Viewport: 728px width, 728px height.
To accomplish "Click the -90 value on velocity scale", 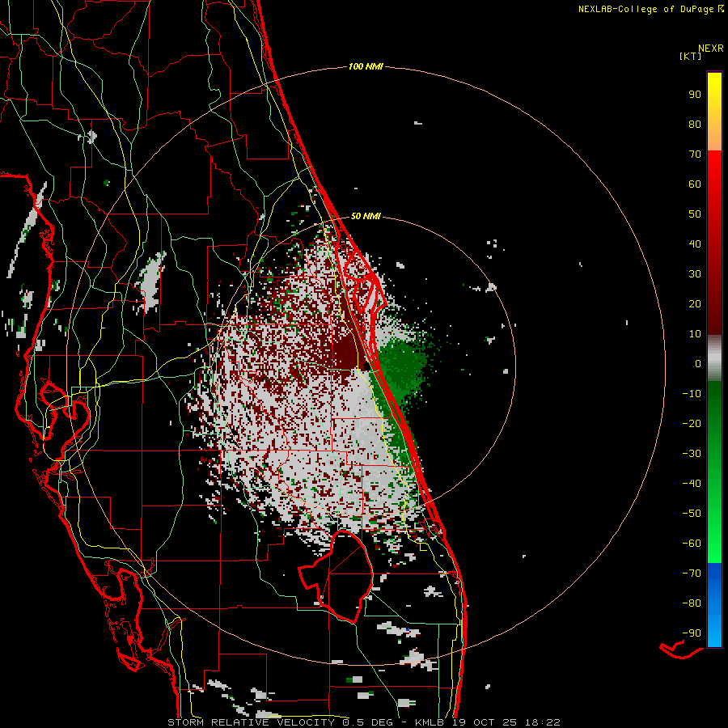I will (692, 633).
